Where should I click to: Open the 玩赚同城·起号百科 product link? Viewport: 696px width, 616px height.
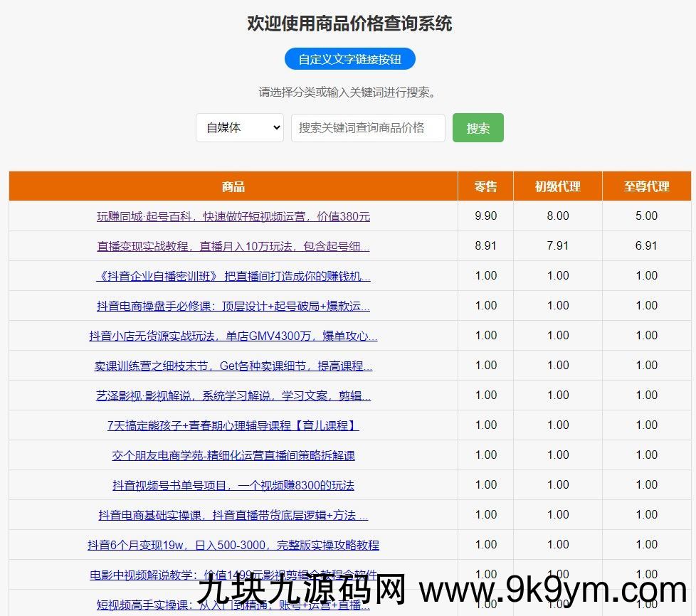(233, 216)
